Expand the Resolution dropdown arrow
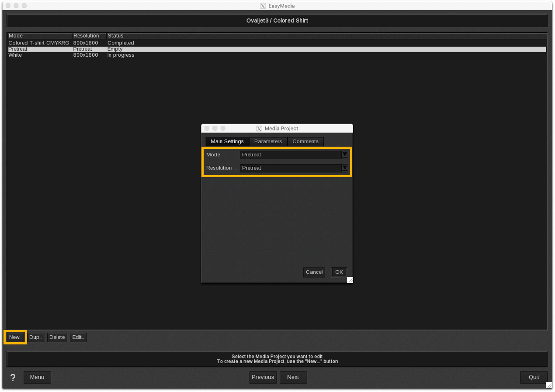The width and height of the screenshot is (555, 392). click(345, 168)
